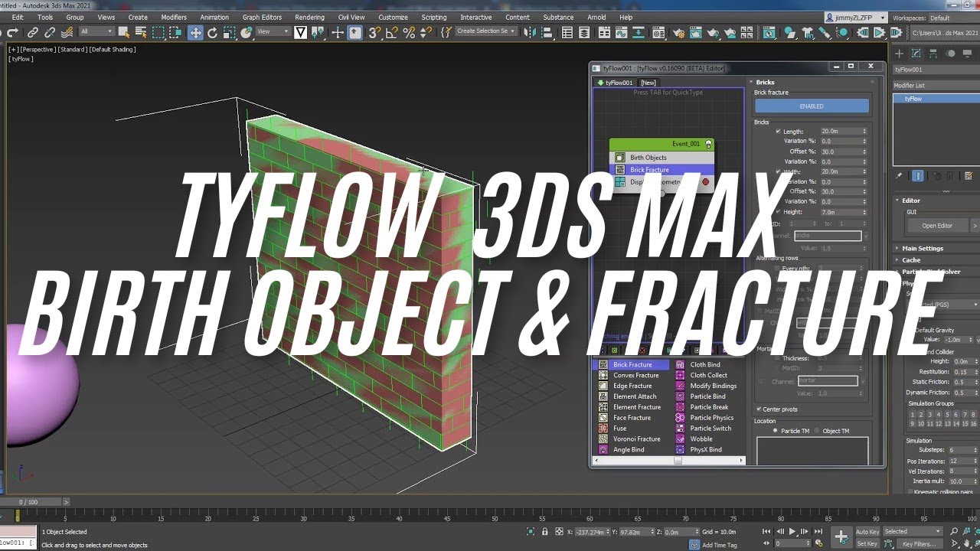Open the Modifiers menu
980x551 pixels.
(174, 18)
